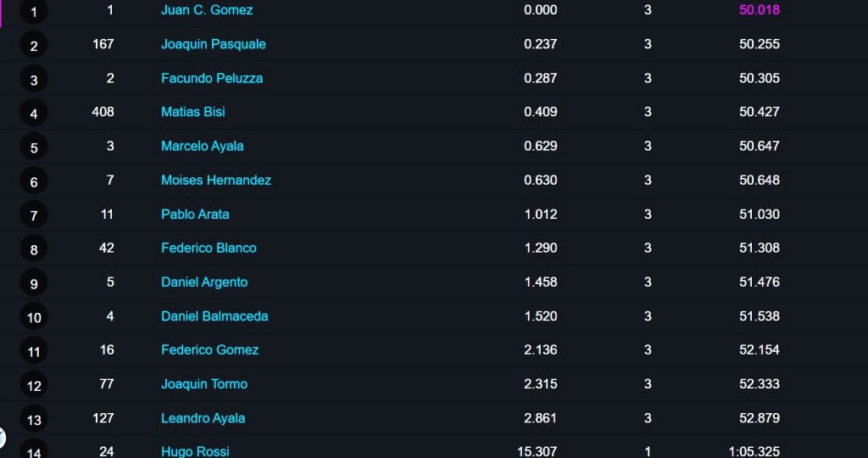Select Matias Bisi name link
Viewport: 868px width, 458px height.
192,112
